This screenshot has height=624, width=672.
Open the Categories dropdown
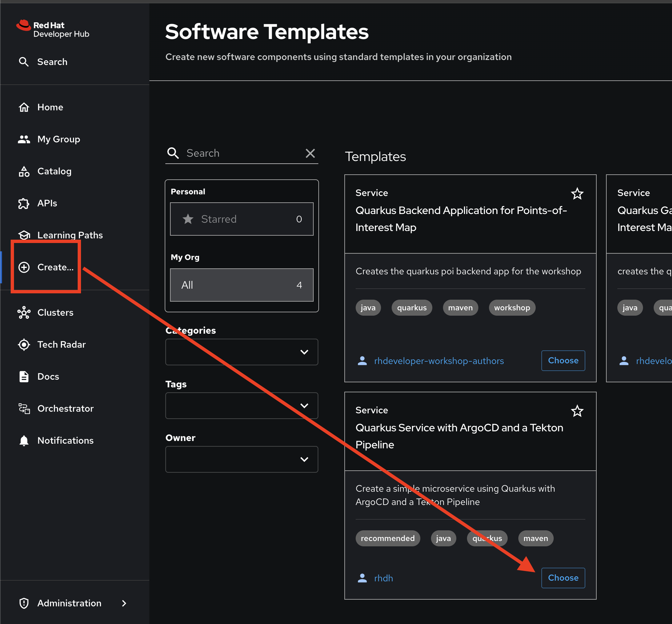point(242,352)
